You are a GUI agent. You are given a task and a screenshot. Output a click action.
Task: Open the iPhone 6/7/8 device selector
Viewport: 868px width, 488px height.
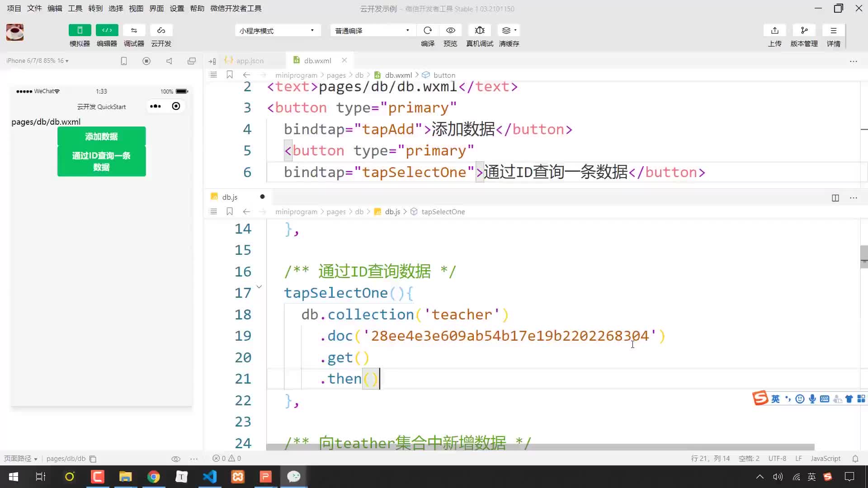(38, 61)
